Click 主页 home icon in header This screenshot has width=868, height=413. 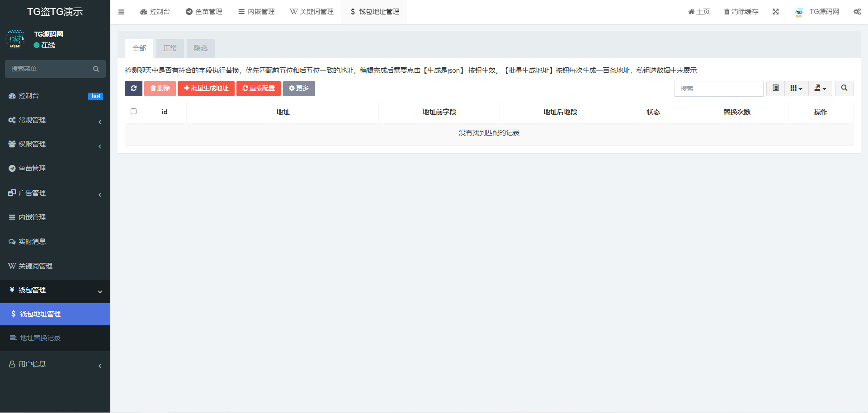coord(691,12)
